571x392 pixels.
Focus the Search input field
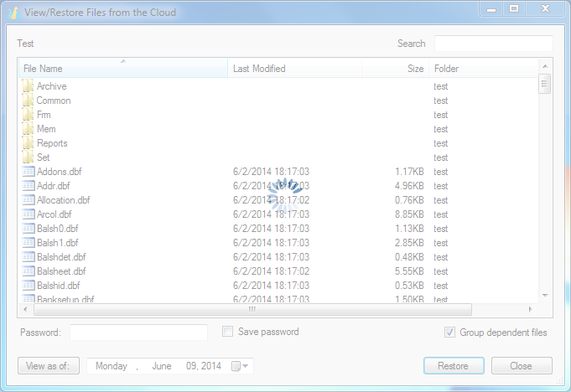click(x=493, y=44)
